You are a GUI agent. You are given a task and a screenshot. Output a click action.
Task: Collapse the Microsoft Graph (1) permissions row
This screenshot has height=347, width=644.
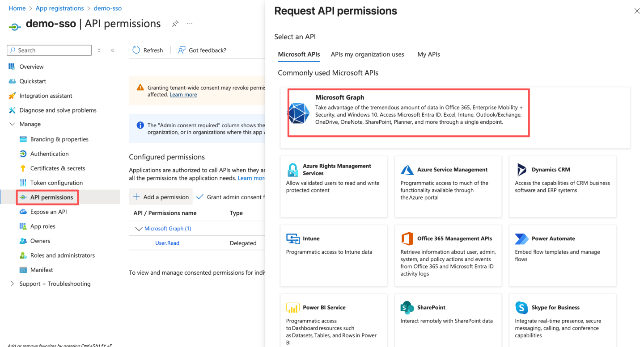click(x=138, y=229)
